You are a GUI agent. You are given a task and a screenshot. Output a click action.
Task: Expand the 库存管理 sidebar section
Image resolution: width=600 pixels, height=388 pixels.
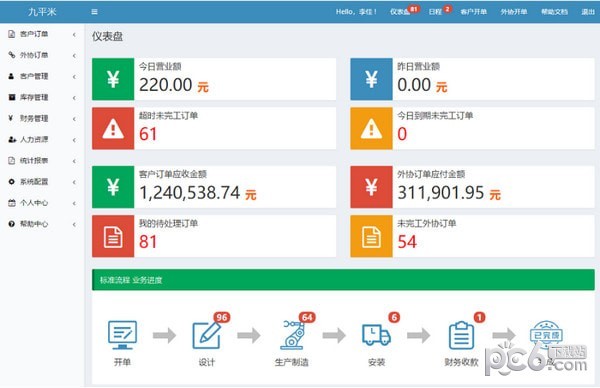[x=42, y=98]
